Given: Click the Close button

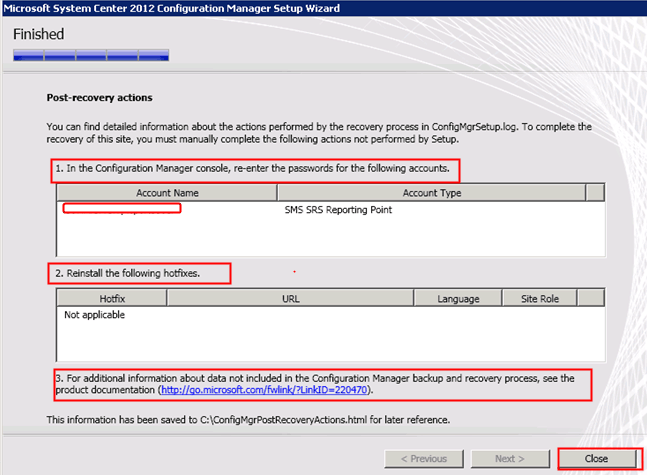Looking at the screenshot, I should (597, 458).
